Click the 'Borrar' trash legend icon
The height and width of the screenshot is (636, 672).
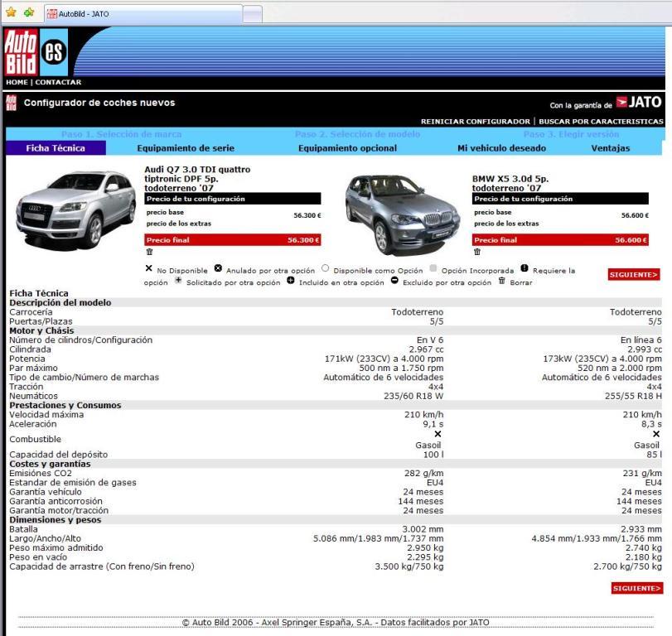pyautogui.click(x=502, y=281)
